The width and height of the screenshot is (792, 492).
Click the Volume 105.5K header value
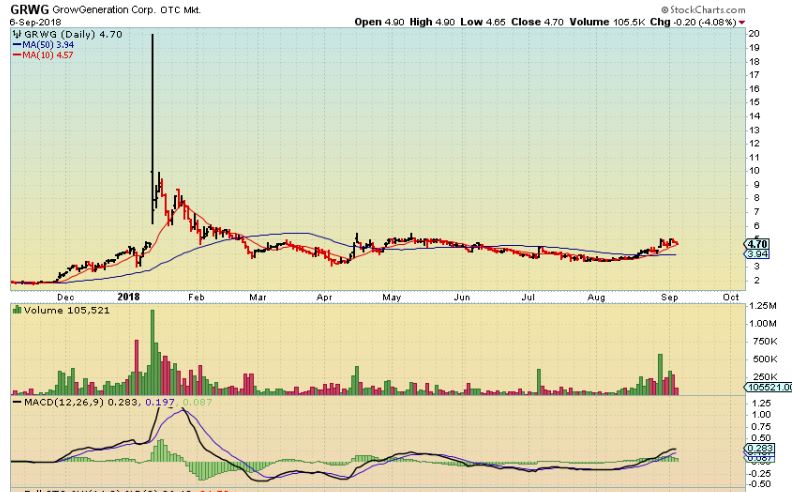click(x=608, y=22)
